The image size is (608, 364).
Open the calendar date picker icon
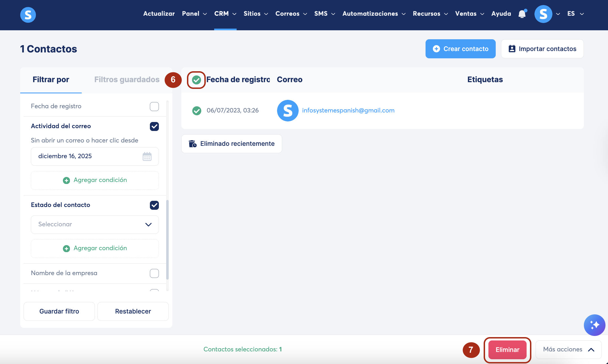point(147,156)
